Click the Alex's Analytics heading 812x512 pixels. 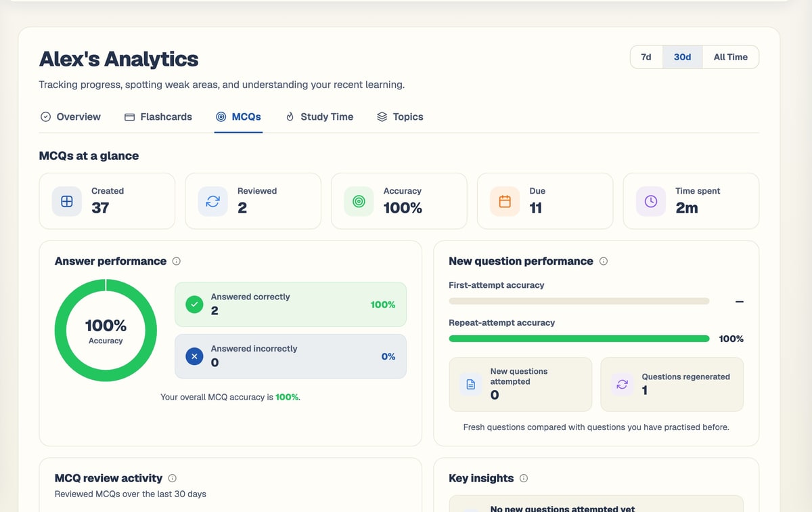coord(119,59)
